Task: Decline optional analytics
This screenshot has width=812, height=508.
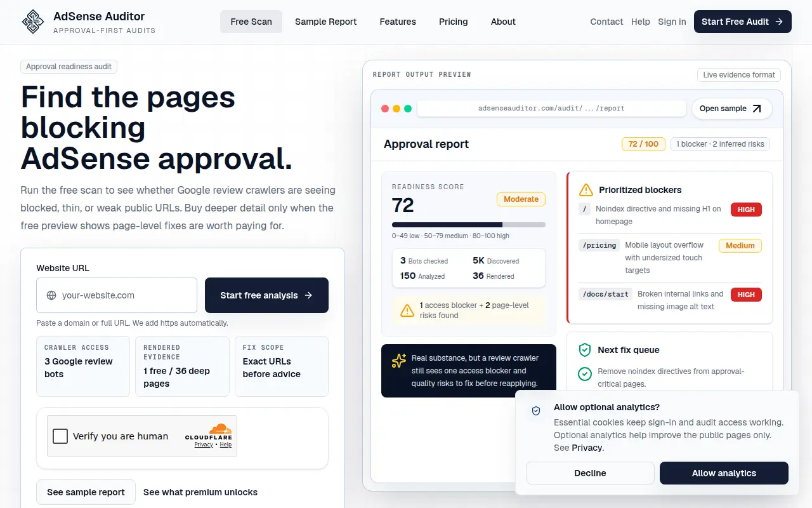Action: click(x=590, y=473)
